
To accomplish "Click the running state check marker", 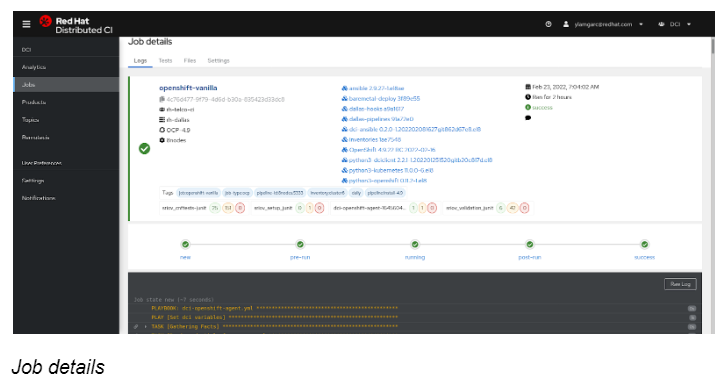I will tap(415, 244).
